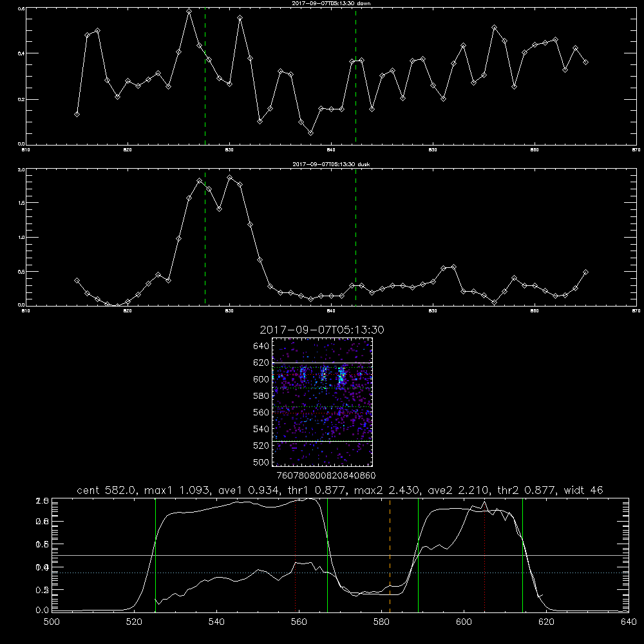Click the '500' x-axis label of the bottom plot
This screenshot has width=644, height=644.
(52, 622)
